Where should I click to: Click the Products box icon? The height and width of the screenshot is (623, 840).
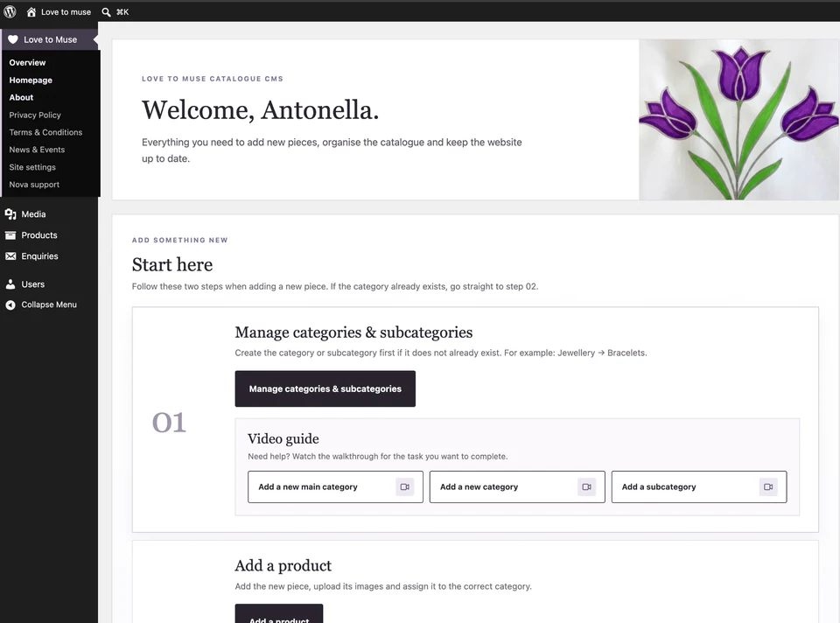(x=10, y=235)
